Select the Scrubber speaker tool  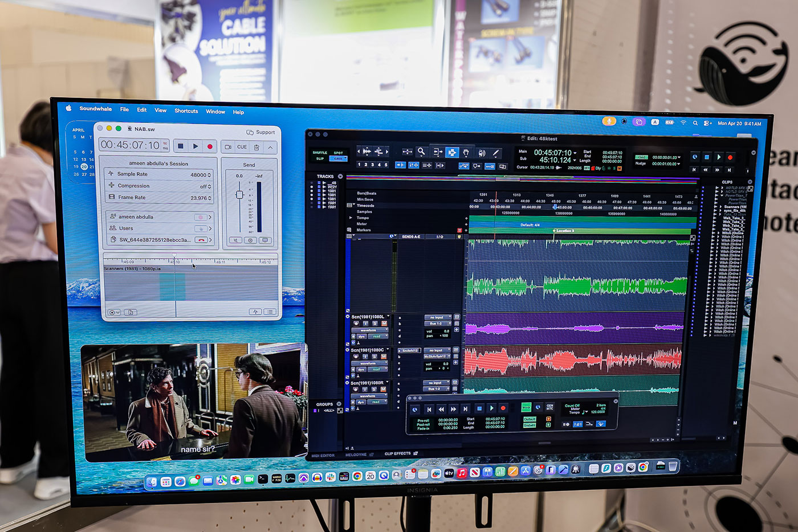[x=482, y=153]
